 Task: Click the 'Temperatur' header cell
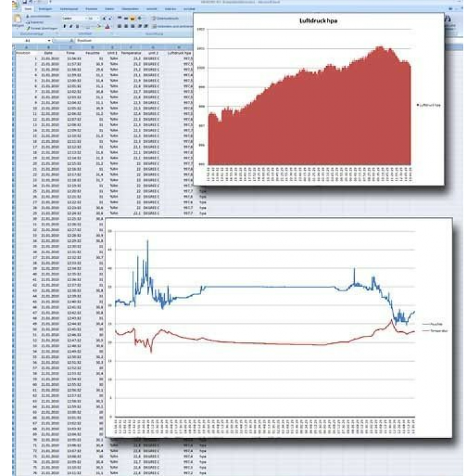tap(131, 53)
